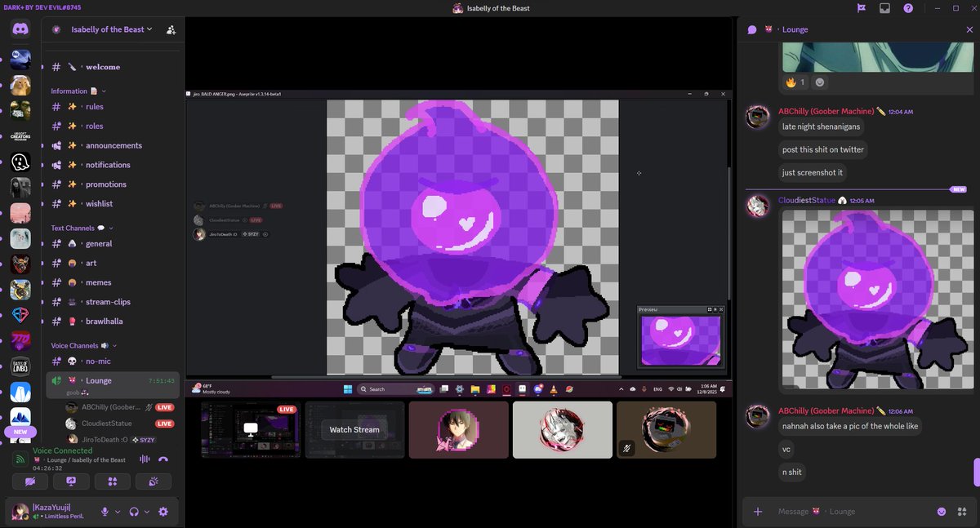Click the message input for Lounge
Viewport: 980px width, 528px height.
[x=849, y=512]
